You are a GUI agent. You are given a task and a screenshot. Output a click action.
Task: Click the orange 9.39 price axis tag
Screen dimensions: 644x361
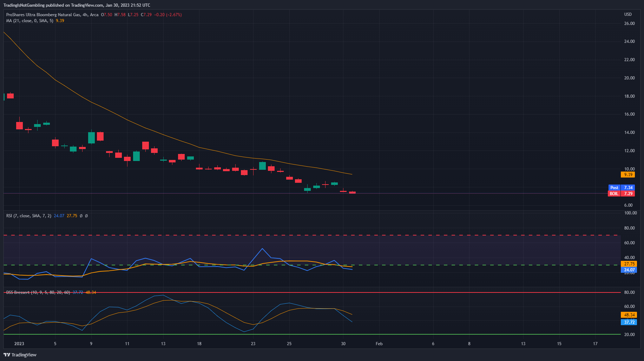628,175
